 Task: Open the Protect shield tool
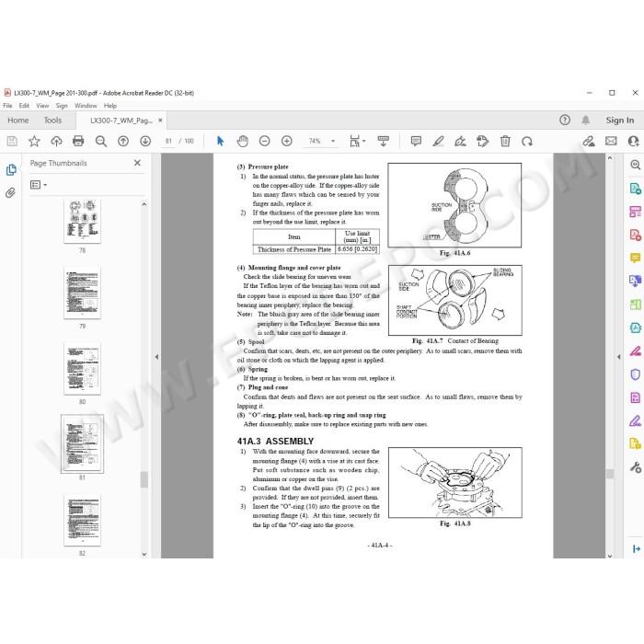click(635, 374)
